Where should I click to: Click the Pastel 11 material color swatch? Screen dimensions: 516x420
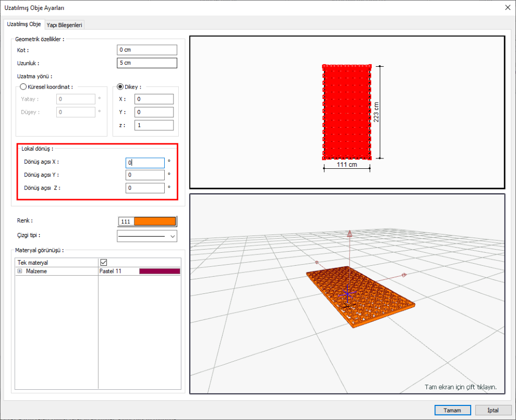pos(159,271)
